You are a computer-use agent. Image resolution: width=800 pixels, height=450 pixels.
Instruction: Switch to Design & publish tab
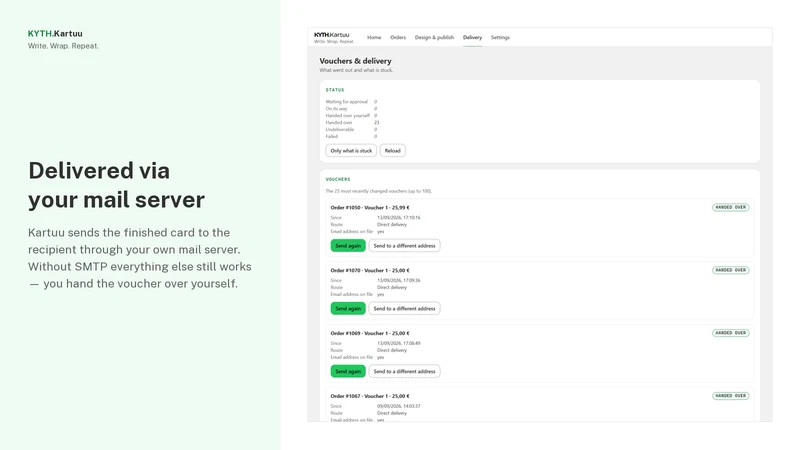(434, 37)
